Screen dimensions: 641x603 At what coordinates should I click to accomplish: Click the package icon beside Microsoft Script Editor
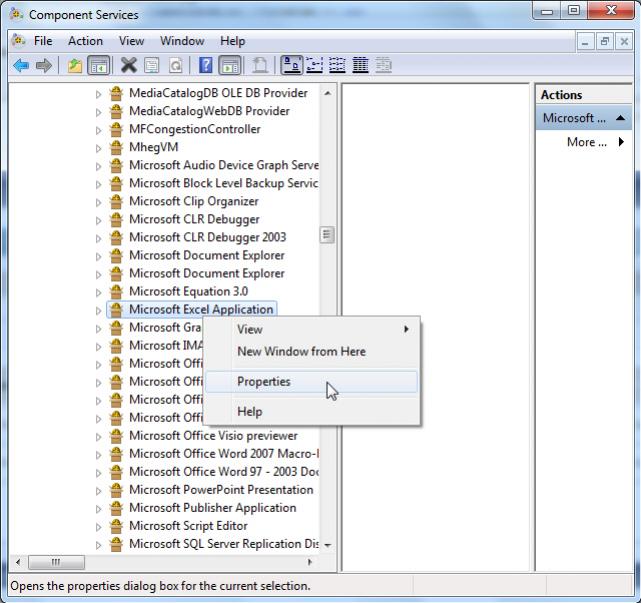[x=116, y=526]
